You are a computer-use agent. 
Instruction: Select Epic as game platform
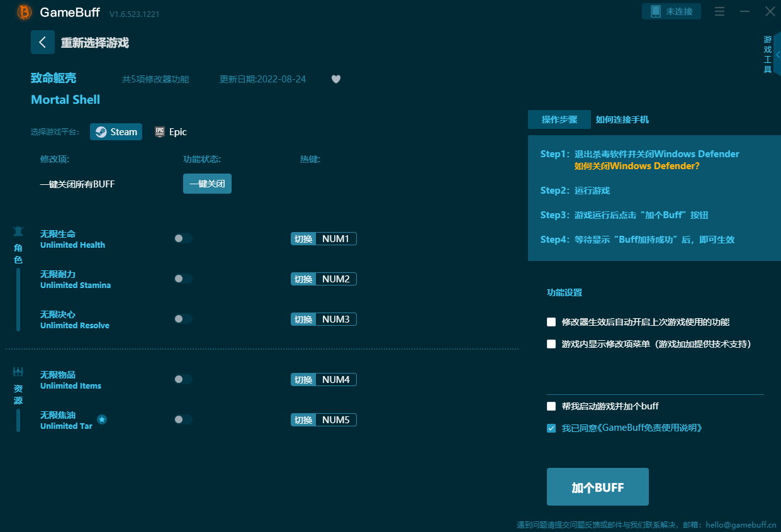171,131
